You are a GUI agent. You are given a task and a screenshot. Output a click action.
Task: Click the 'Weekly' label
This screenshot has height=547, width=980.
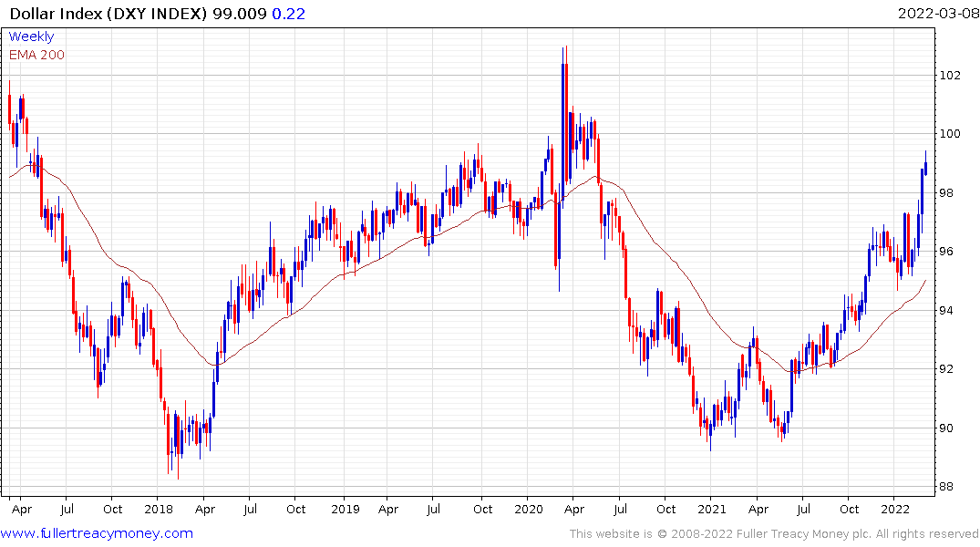click(x=31, y=36)
